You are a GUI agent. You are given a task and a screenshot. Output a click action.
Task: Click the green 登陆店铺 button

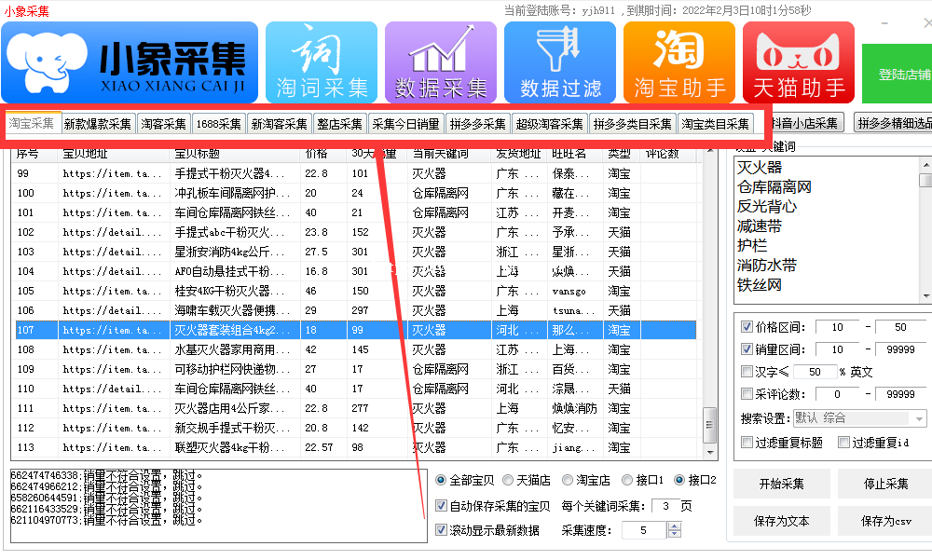pos(897,74)
